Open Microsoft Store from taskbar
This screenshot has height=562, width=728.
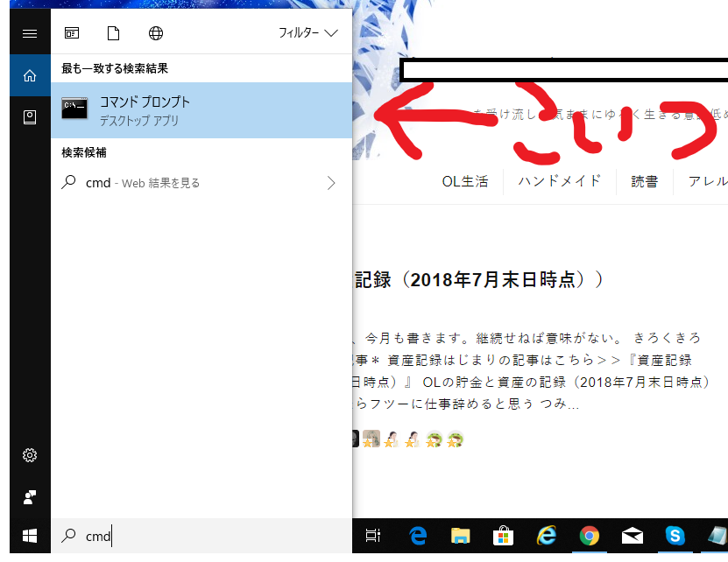(x=503, y=536)
